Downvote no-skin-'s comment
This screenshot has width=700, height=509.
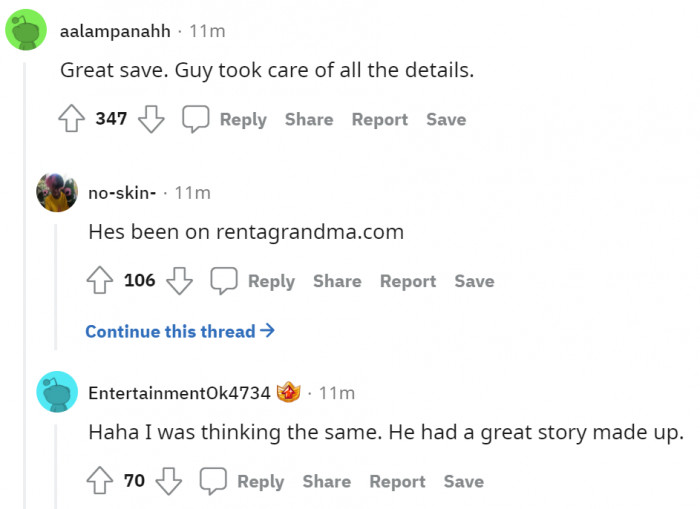(179, 281)
